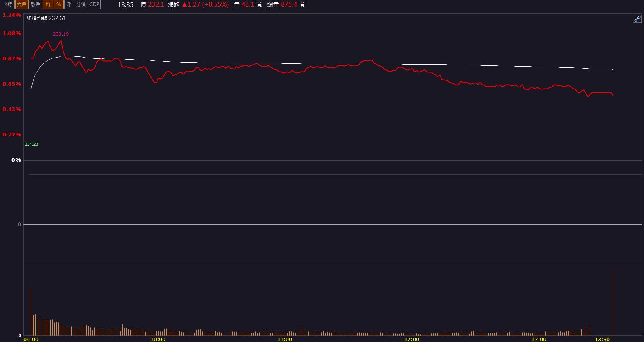The width and height of the screenshot is (644, 342).
Task: Click the 1.24% axis label
Action: (12, 15)
